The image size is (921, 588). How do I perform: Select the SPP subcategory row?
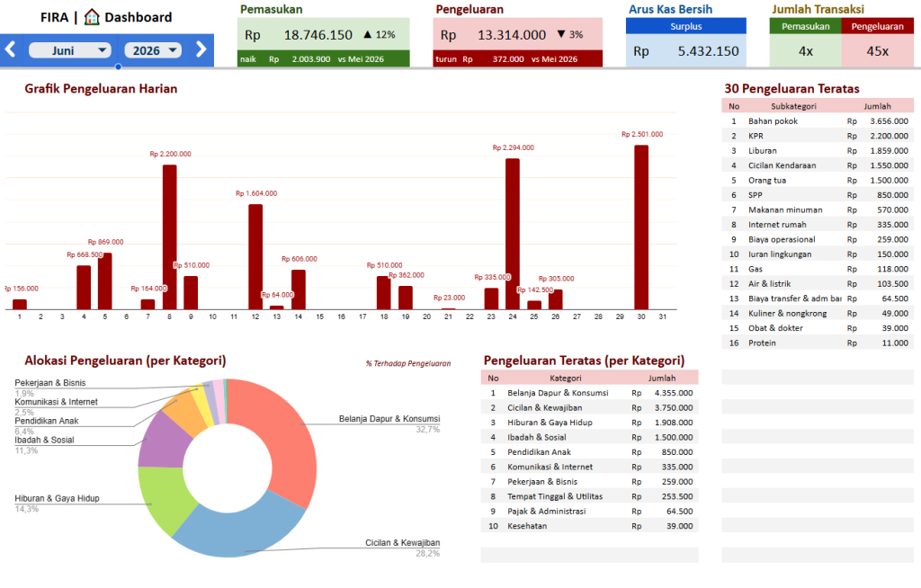click(x=818, y=195)
